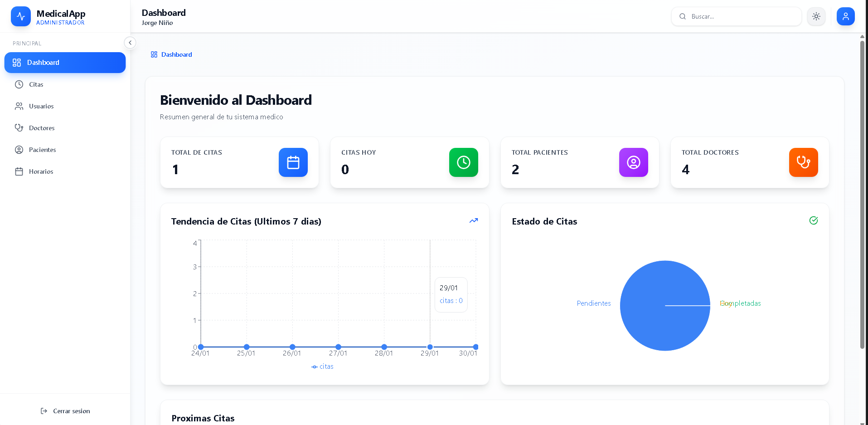The width and height of the screenshot is (868, 425).
Task: Collapse the sidebar with the chevron button
Action: [x=130, y=43]
